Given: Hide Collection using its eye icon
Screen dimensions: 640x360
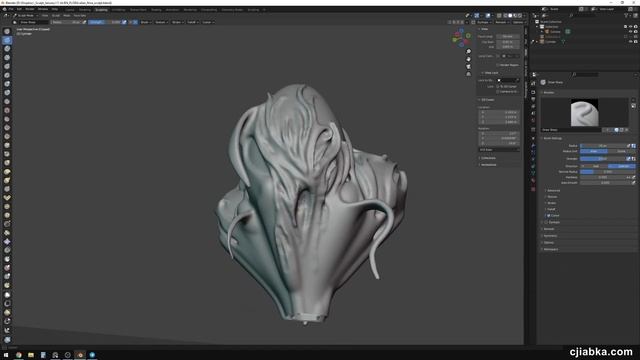Looking at the screenshot, I should [630, 27].
